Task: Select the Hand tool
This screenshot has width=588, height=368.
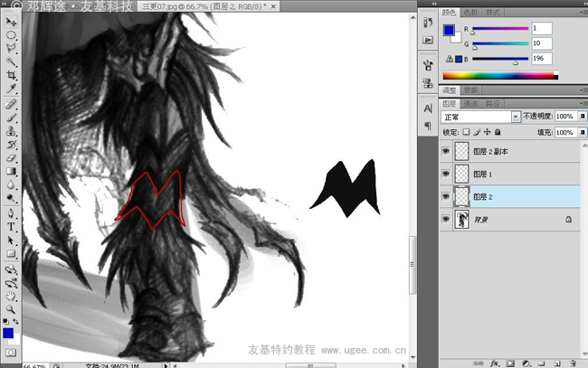Action: (12, 295)
